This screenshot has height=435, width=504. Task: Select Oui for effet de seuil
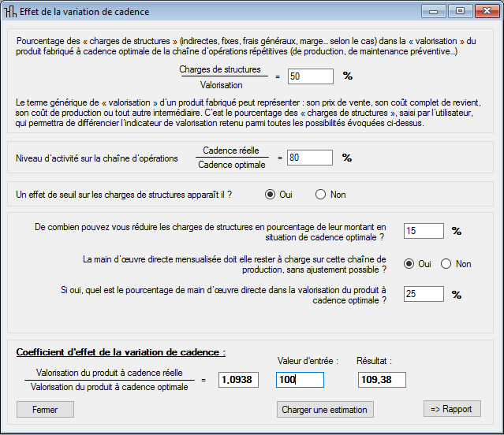tap(270, 195)
